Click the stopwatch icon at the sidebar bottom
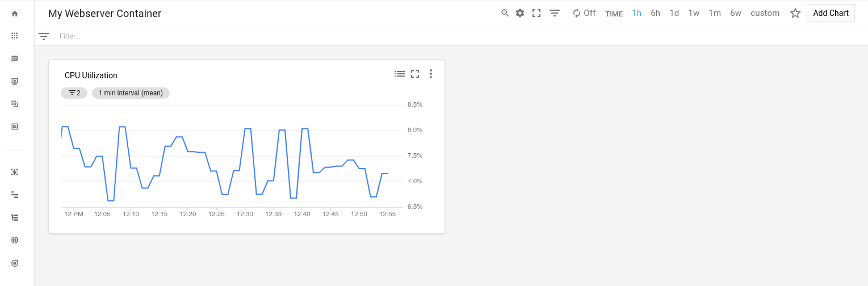The width and height of the screenshot is (868, 286). pos(15,263)
